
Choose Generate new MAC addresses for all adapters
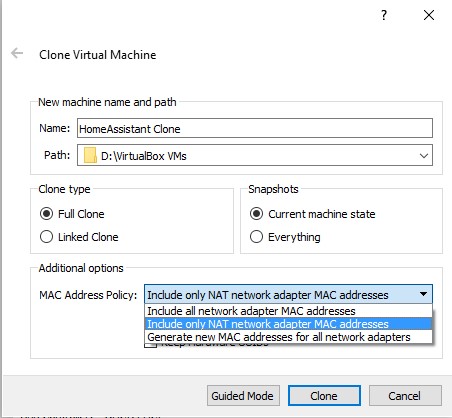click(288, 337)
